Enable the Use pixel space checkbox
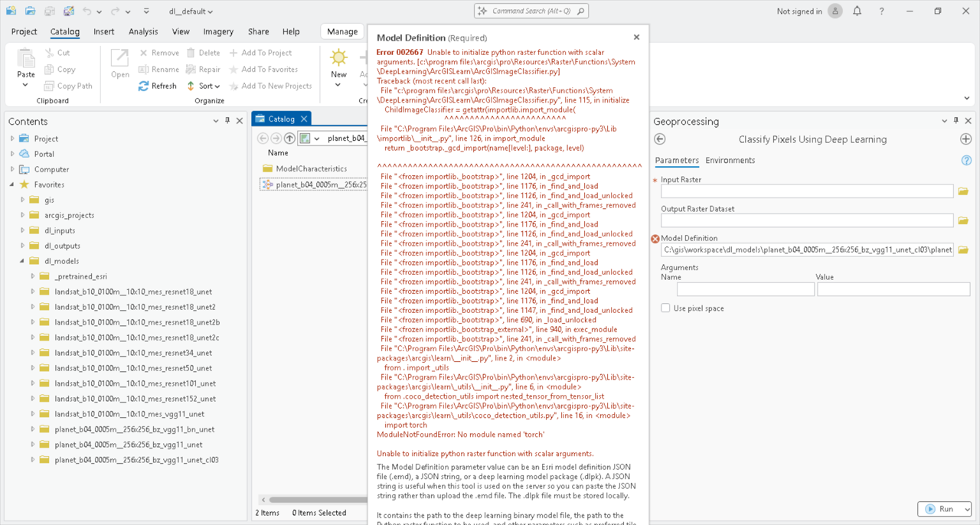The image size is (980, 525). (665, 308)
